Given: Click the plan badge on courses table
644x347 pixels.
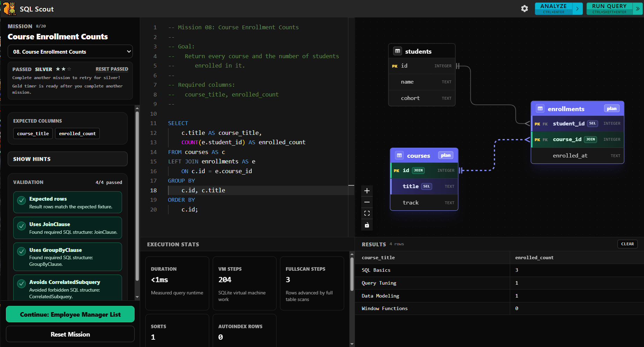Looking at the screenshot, I should point(446,155).
